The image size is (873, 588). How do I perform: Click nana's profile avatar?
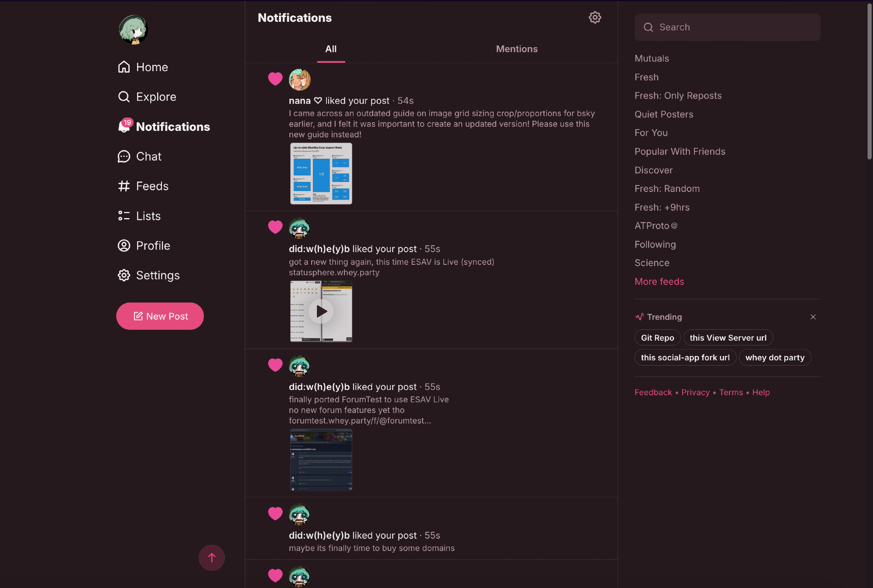[300, 80]
